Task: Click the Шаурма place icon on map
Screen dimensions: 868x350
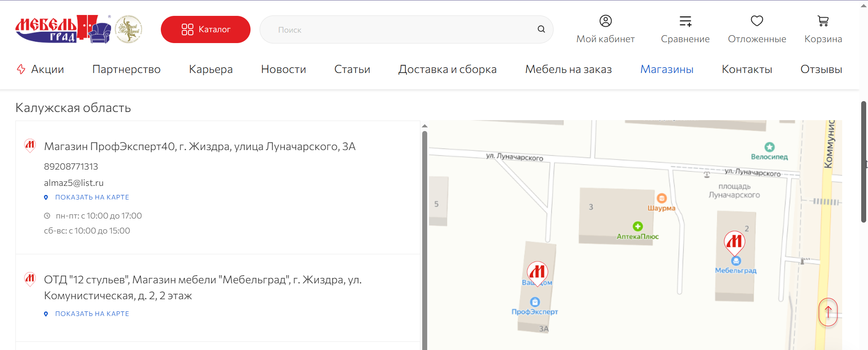Action: pos(661,198)
